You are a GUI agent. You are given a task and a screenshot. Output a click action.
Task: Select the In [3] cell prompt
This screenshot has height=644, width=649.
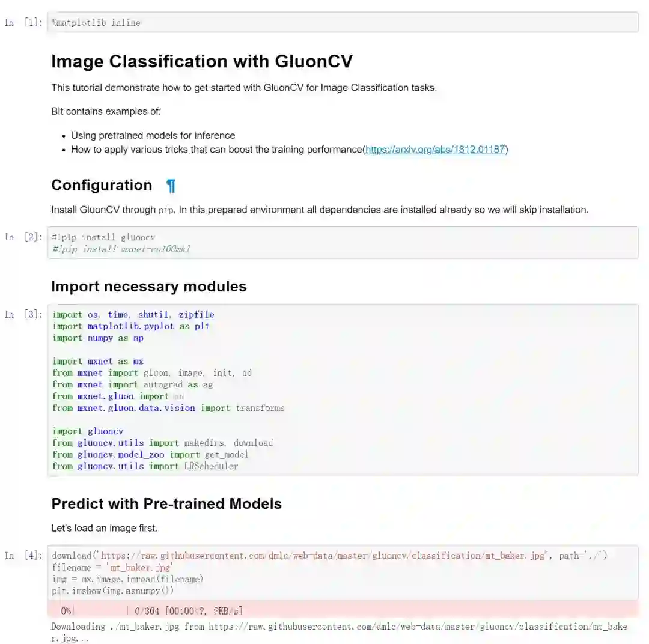(23, 315)
